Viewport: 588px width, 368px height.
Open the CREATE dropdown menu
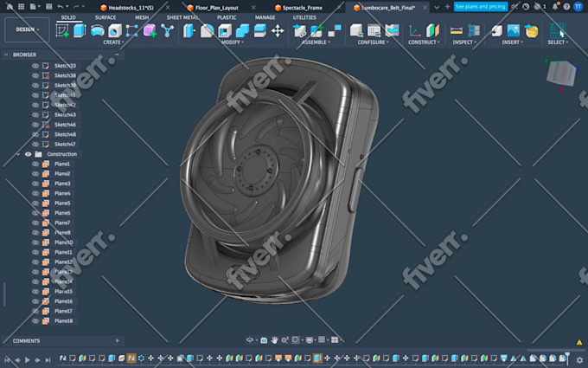[x=113, y=42]
